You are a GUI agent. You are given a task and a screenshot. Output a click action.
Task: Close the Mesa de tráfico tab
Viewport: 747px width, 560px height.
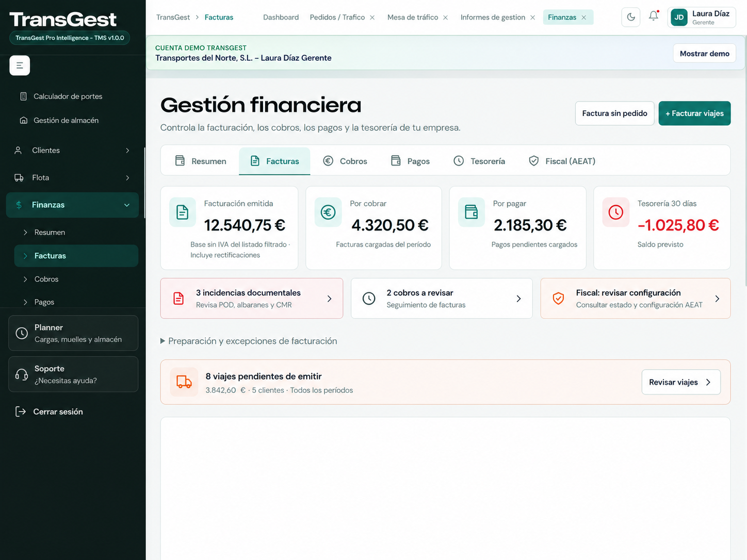click(445, 18)
